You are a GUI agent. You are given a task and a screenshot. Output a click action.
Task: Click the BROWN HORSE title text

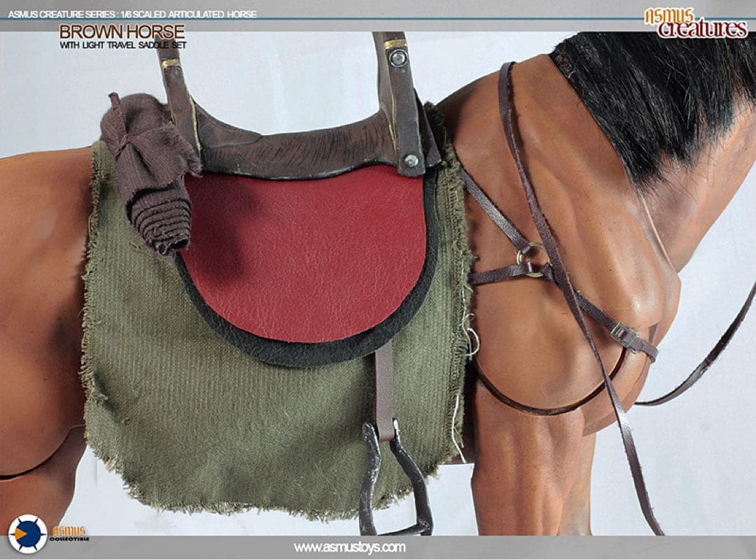[122, 31]
